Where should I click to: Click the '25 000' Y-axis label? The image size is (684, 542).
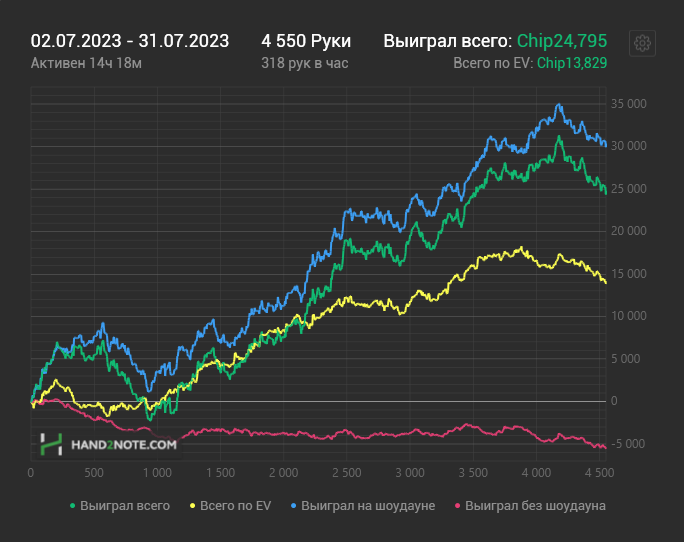629,189
